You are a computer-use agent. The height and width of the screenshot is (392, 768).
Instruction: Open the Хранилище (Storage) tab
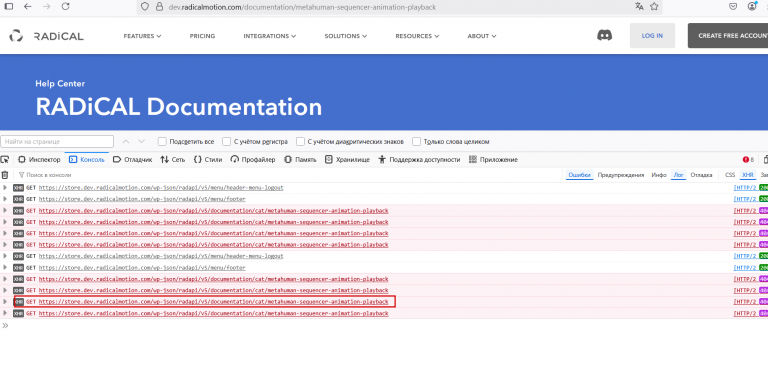click(347, 160)
